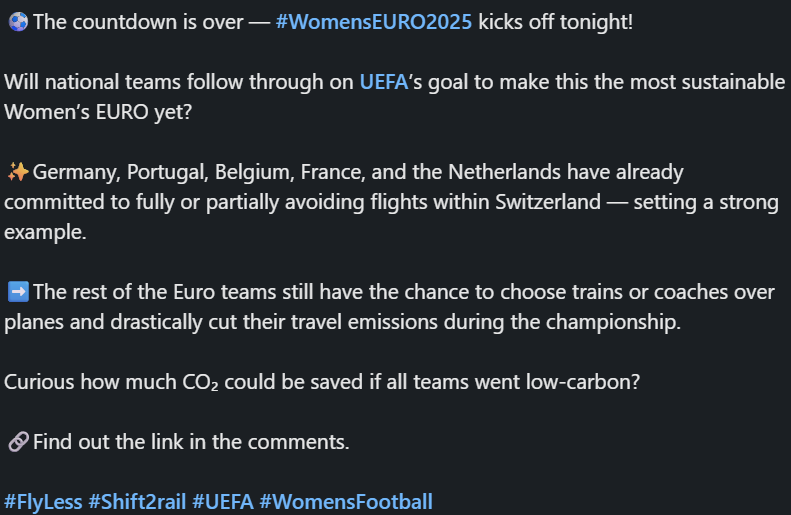The height and width of the screenshot is (515, 791).
Task: Click the "CO₂" text in the question
Action: click(x=198, y=382)
